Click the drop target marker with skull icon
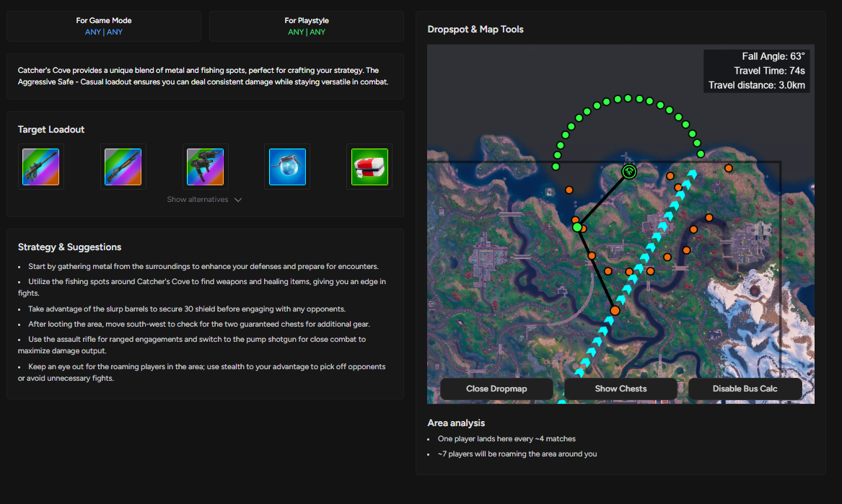The width and height of the screenshot is (842, 504). 630,172
